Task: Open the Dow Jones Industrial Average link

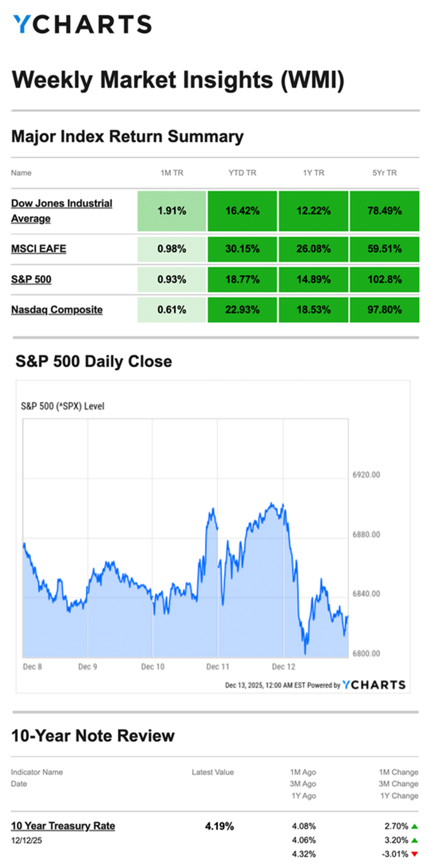Action: tap(61, 210)
